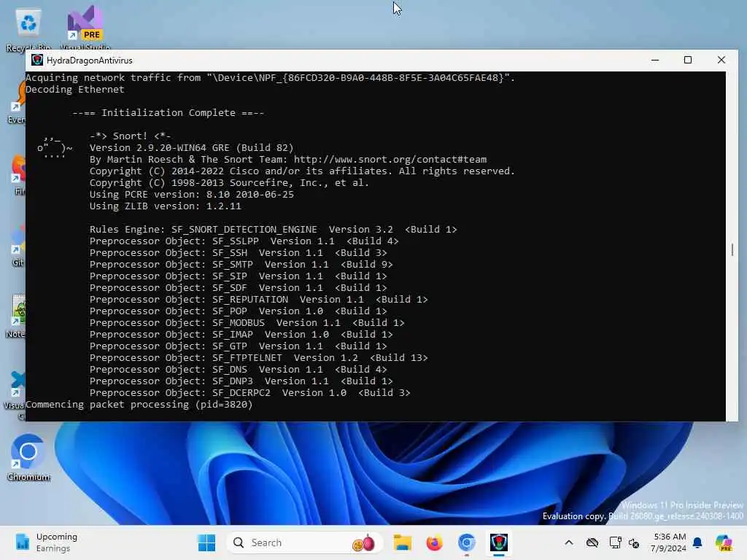
Task: Click the SF_FTPTELNET preprocessor line
Action: (259, 357)
